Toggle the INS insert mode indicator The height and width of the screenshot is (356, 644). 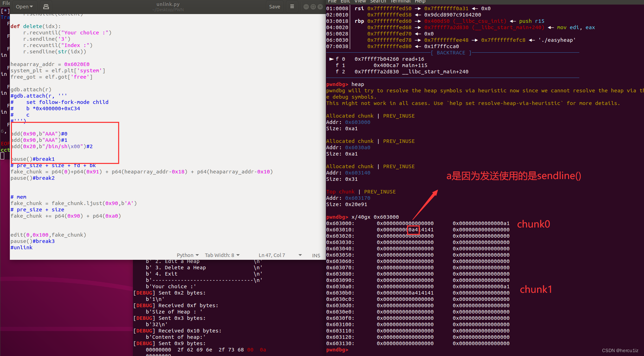tap(316, 256)
